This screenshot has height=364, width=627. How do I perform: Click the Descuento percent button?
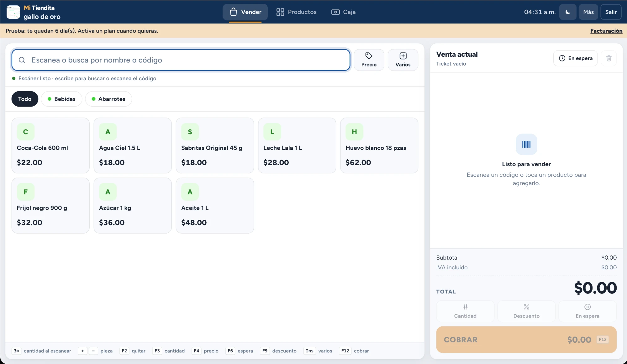point(526,311)
